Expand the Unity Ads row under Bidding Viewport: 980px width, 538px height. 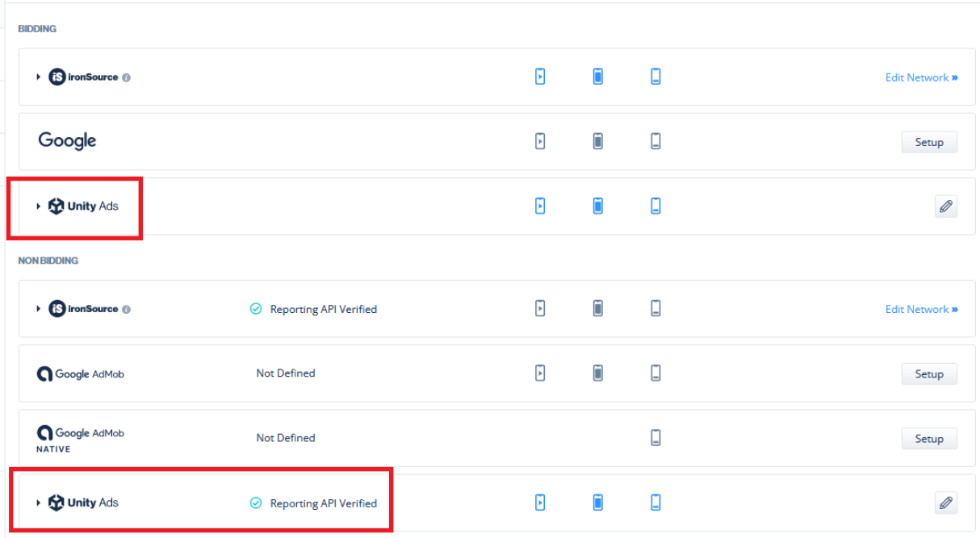coord(38,206)
